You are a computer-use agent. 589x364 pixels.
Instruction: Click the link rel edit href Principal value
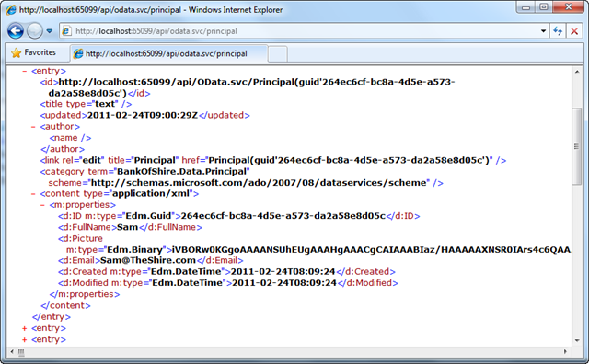click(x=349, y=160)
